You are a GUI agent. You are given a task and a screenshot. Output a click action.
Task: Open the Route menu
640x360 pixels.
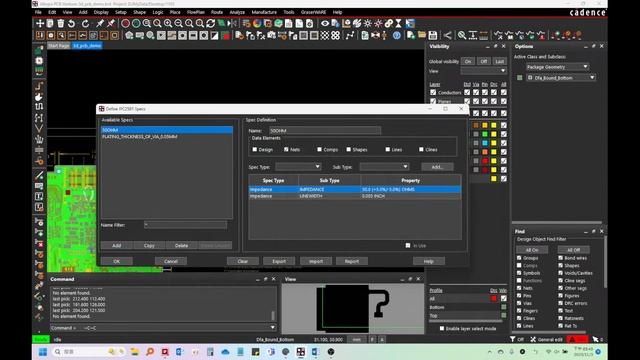217,12
